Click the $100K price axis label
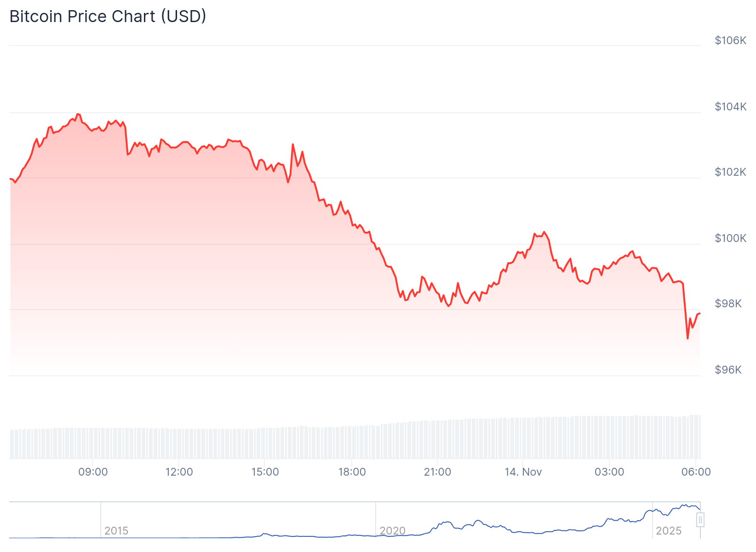Viewport: 756px width, 552px height. 730,238
